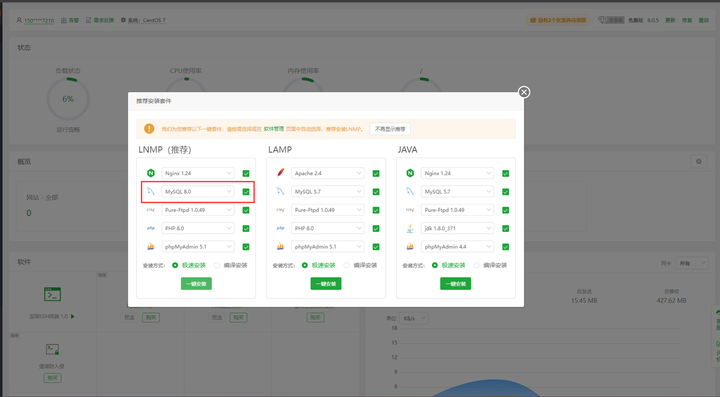Close the recommended install dialog with X
Screen dimensions: 720x397
pyautogui.click(x=524, y=92)
